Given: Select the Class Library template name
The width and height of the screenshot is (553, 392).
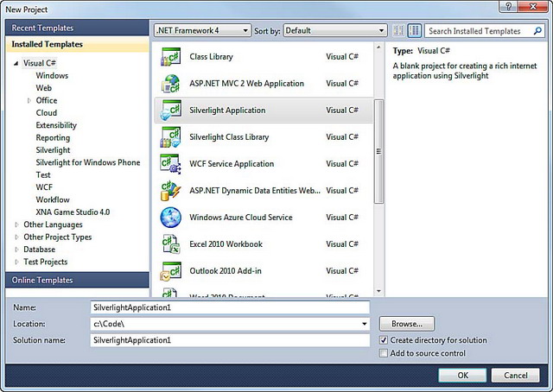Looking at the screenshot, I should pos(211,57).
